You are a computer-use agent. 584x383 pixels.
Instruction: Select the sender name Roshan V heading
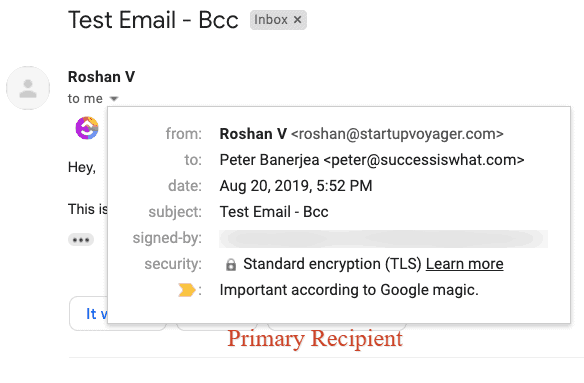pos(101,77)
